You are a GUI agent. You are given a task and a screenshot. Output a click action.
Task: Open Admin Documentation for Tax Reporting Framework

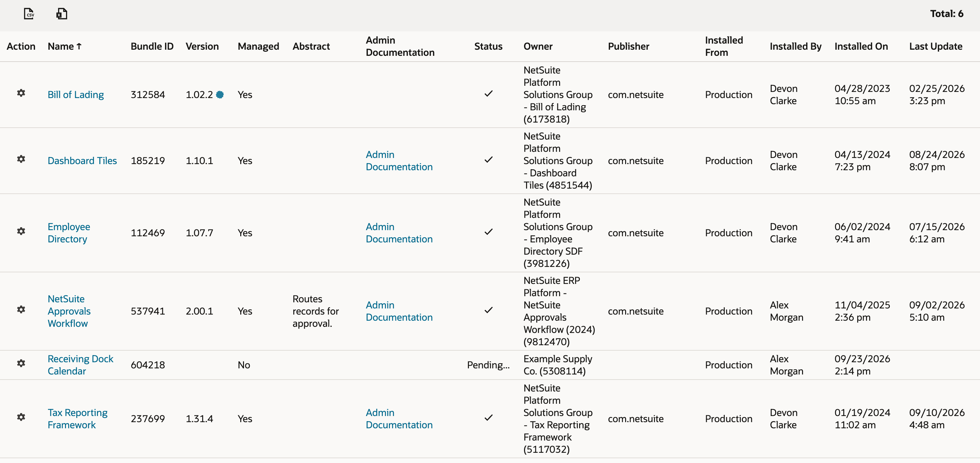tap(399, 419)
